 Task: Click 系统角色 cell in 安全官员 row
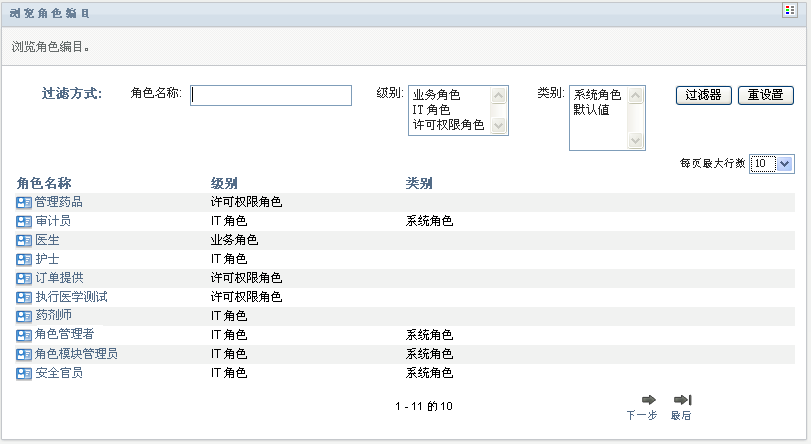pos(429,373)
